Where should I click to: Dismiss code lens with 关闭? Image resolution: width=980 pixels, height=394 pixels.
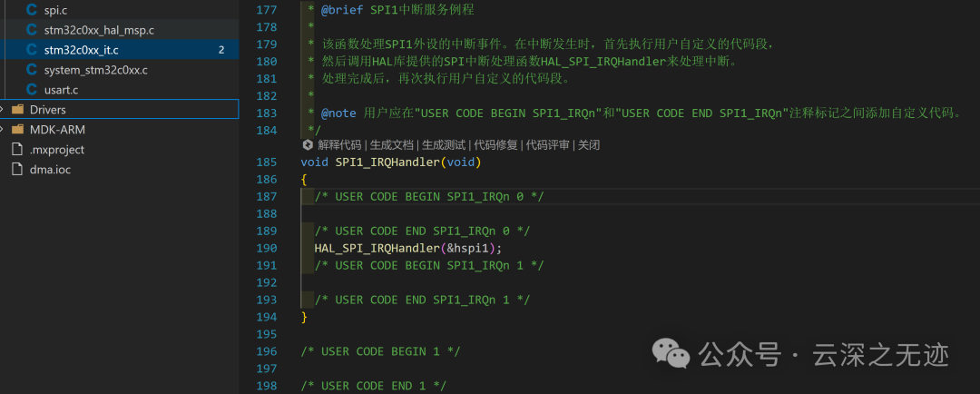(589, 145)
